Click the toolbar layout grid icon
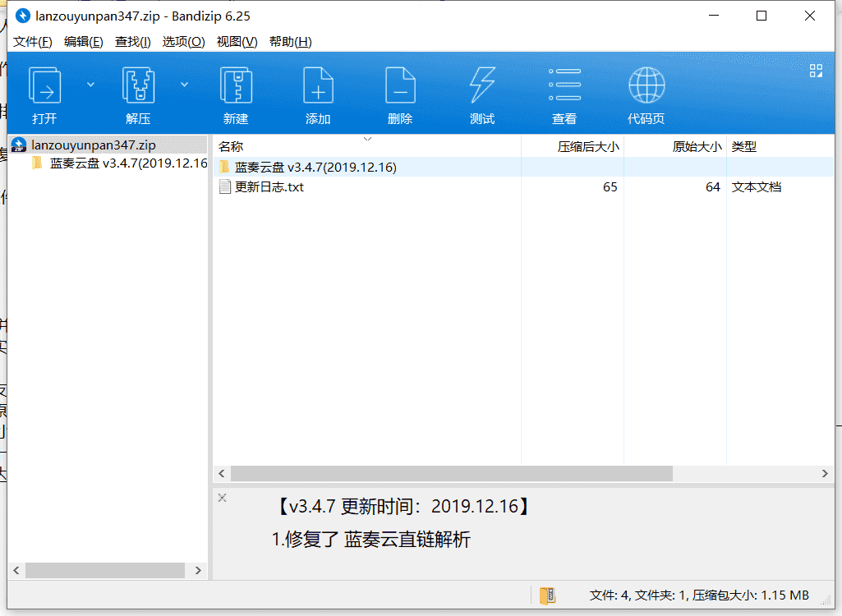The image size is (842, 616). (x=816, y=71)
